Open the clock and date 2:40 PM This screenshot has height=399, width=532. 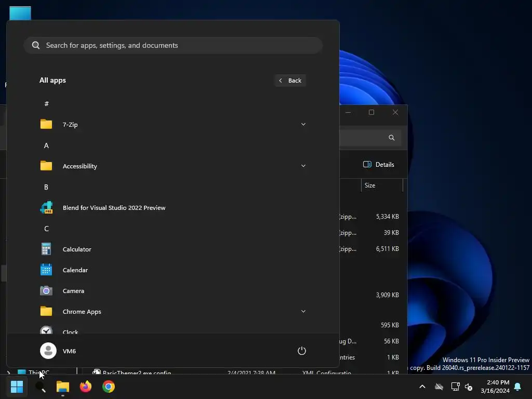(495, 387)
